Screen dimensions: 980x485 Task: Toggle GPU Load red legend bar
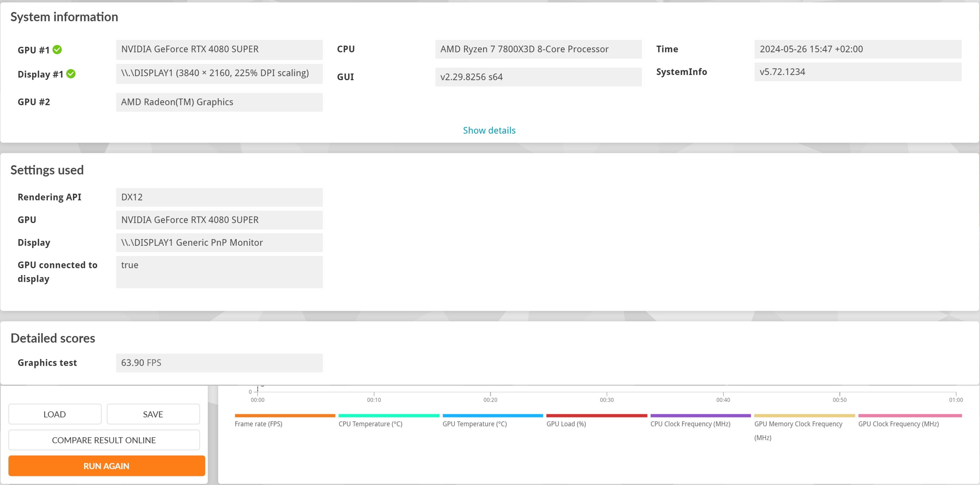coord(596,416)
